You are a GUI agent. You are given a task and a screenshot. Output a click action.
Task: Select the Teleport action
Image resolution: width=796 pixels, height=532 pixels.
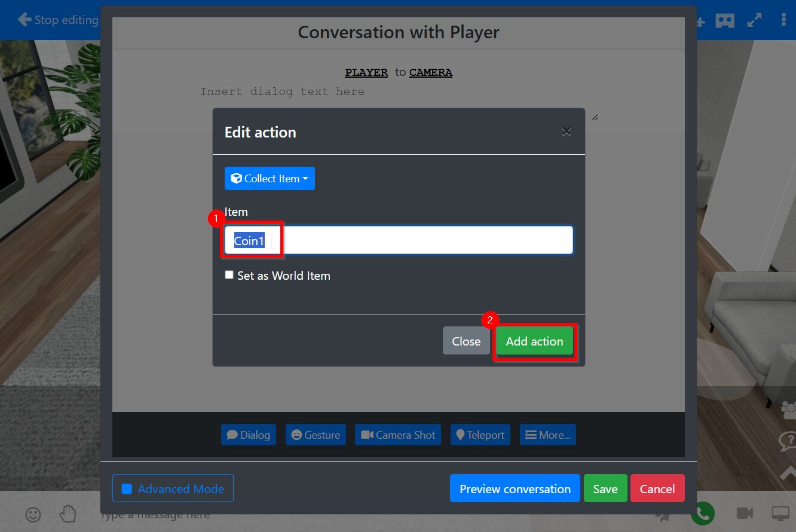[480, 435]
